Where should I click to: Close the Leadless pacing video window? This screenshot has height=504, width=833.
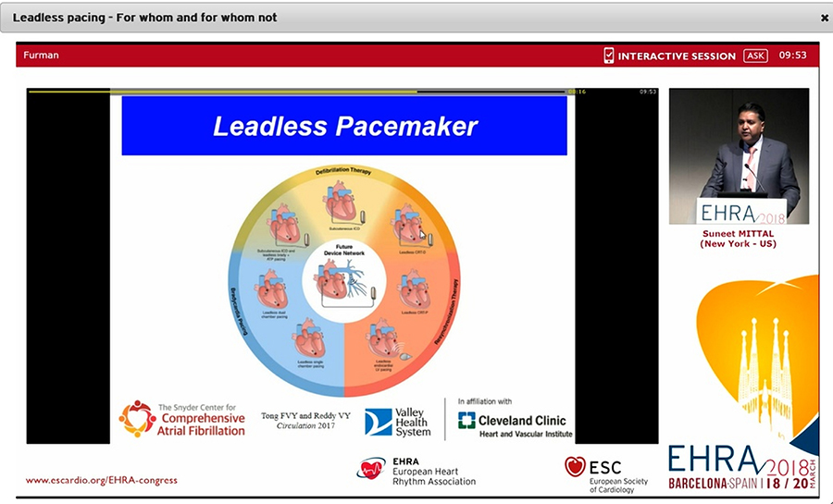[824, 18]
